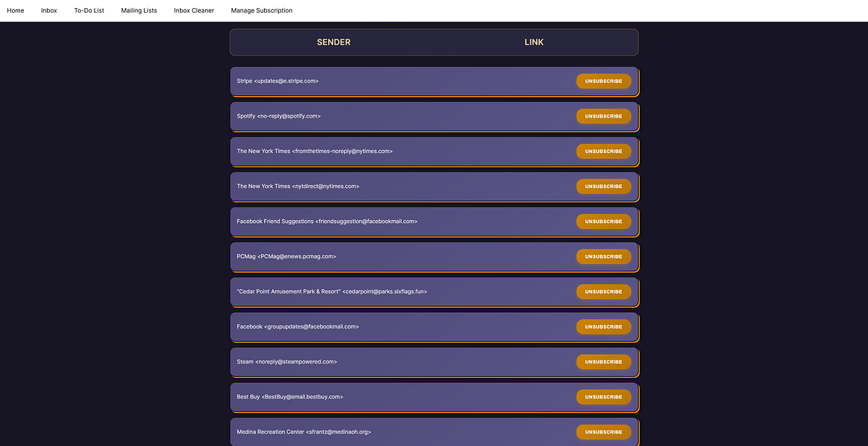Viewport: 868px width, 446px height.
Task: Open the To-Do List
Action: click(89, 10)
